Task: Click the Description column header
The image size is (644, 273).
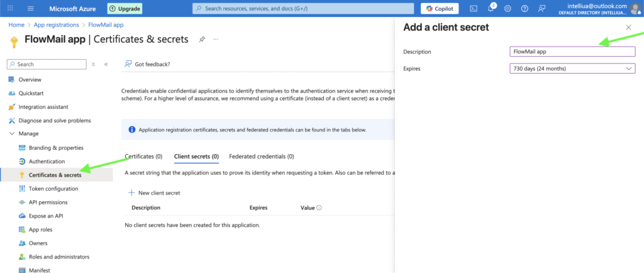Action: pos(146,208)
